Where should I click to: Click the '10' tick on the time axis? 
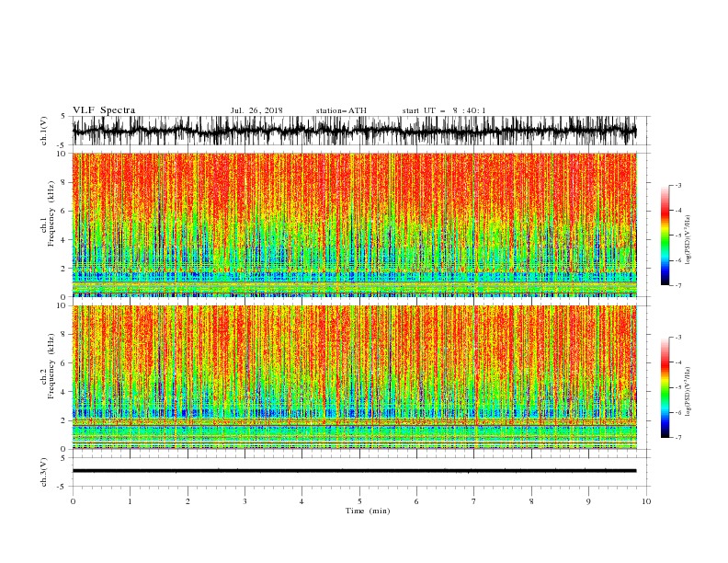(x=646, y=501)
